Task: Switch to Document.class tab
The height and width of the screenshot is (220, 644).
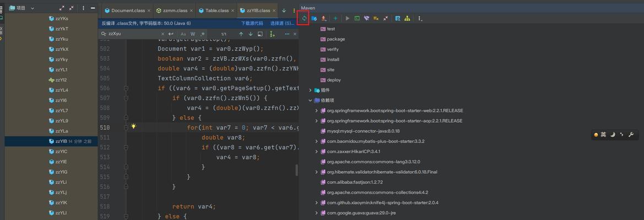Action: (128, 10)
